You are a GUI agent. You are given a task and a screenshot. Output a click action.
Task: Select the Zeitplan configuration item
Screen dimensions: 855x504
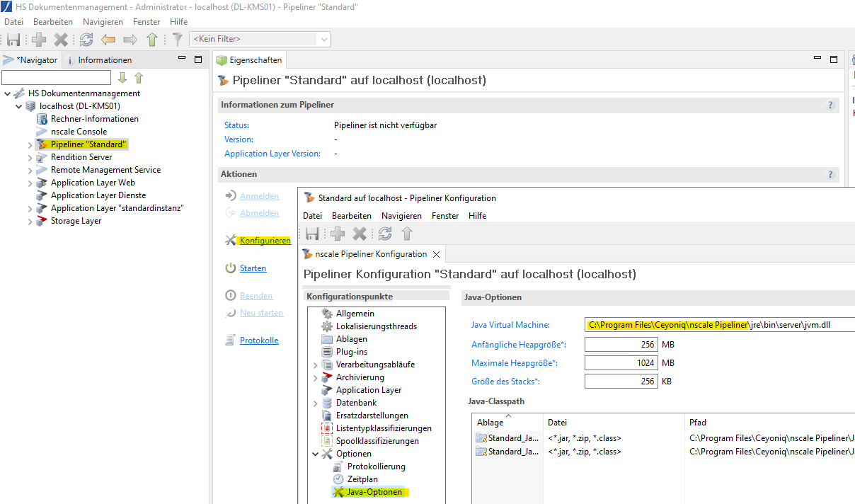pyautogui.click(x=362, y=479)
